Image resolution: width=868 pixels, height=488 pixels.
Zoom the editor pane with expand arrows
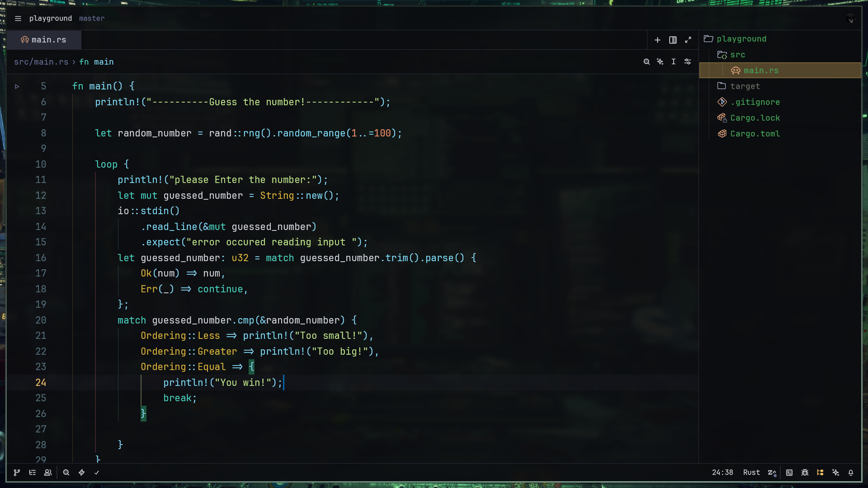688,40
